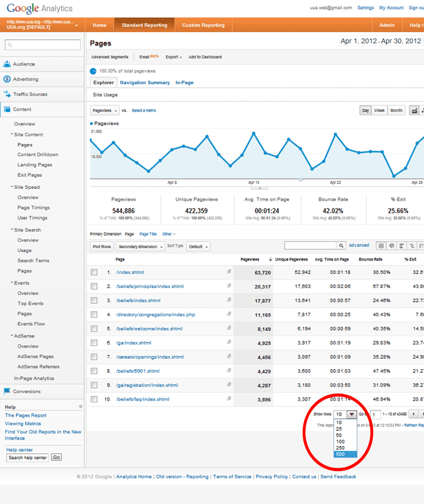Viewport: 424px width, 504px height.
Task: Open the Sort Type Default dropdown
Action: click(198, 247)
